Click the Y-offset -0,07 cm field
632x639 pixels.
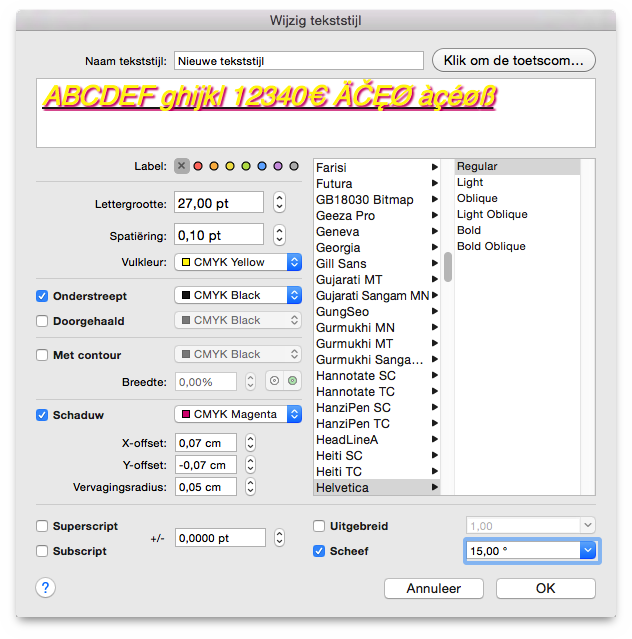[206, 465]
